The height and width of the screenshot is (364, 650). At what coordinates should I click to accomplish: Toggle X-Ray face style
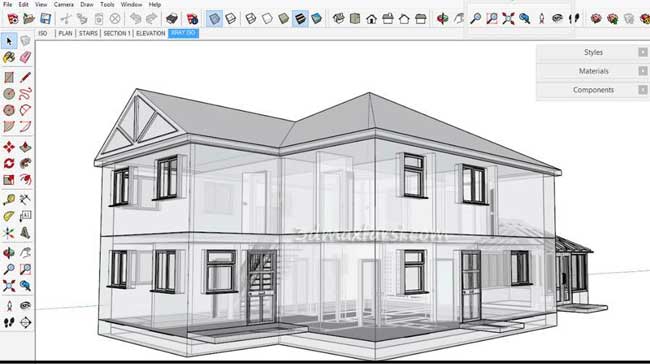214,19
